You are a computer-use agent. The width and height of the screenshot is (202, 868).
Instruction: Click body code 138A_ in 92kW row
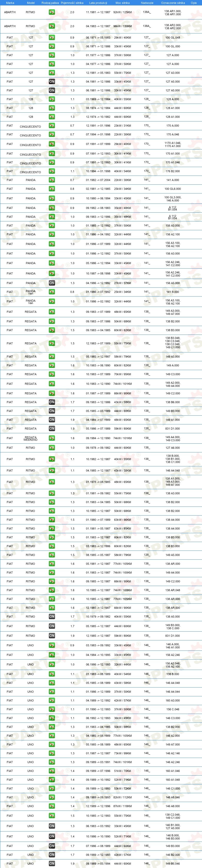point(147,12)
